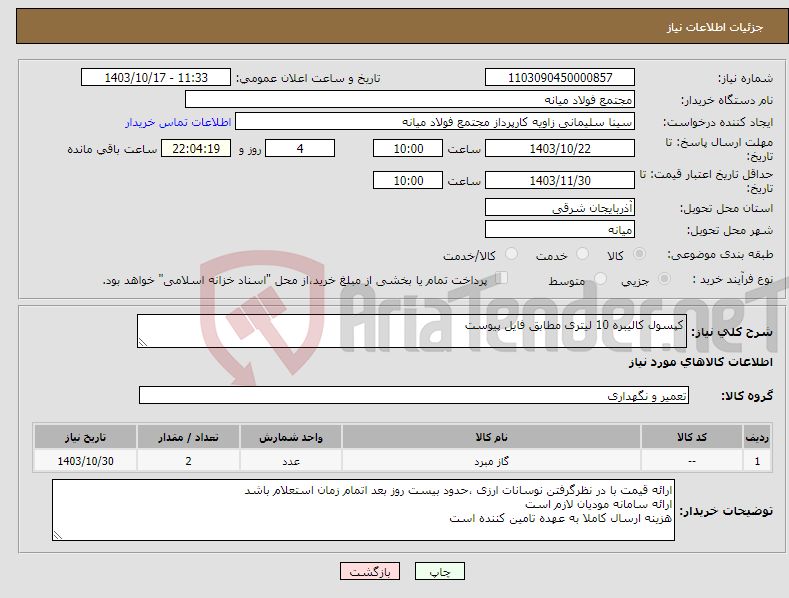This screenshot has width=789, height=598.
Task: Click the توضیحات خریدار label
Action: (x=726, y=511)
